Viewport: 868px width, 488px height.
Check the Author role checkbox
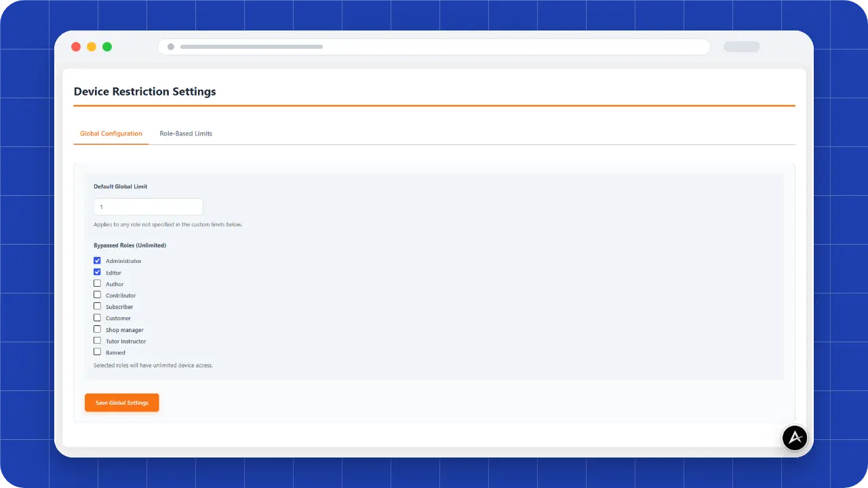97,283
